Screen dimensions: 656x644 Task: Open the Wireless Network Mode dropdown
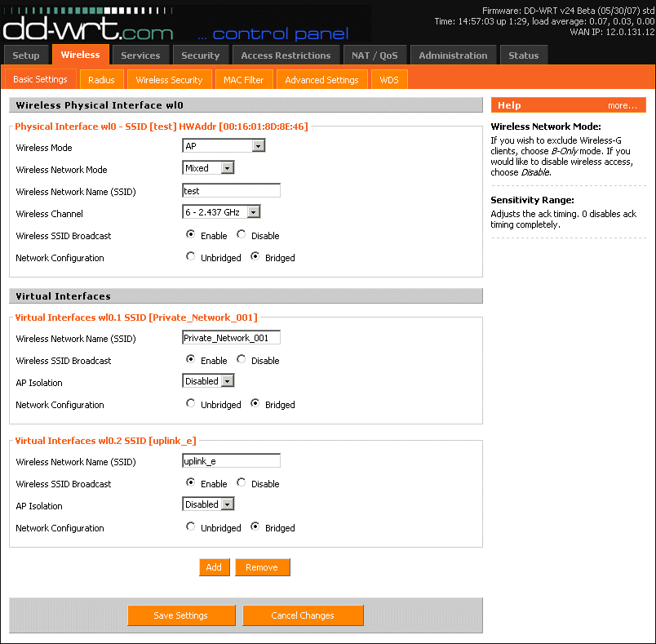pyautogui.click(x=208, y=168)
